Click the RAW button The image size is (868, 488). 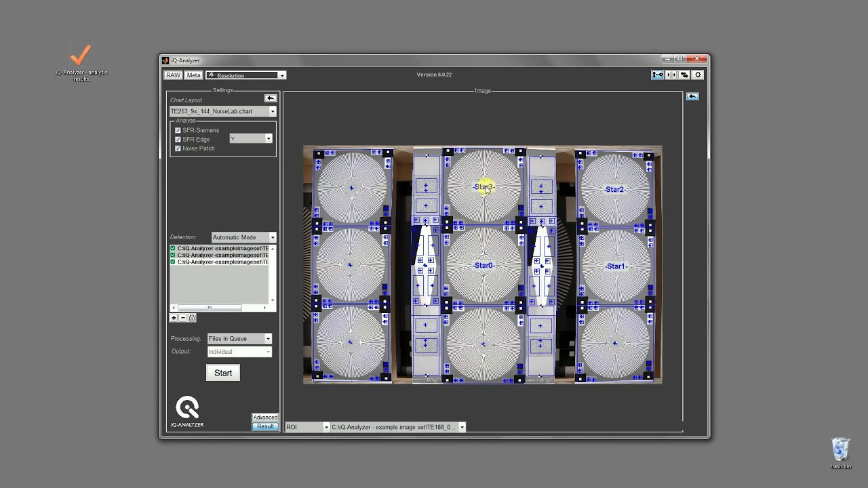click(x=173, y=75)
